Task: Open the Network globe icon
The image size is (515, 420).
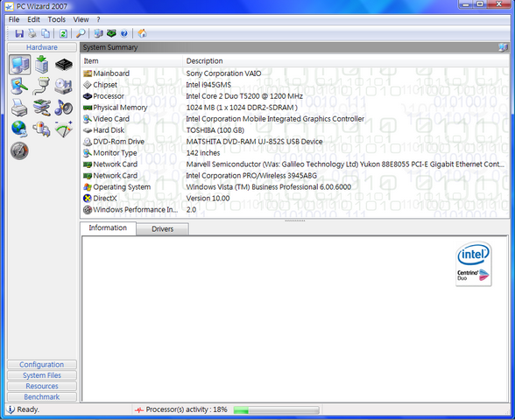Action: click(x=19, y=129)
